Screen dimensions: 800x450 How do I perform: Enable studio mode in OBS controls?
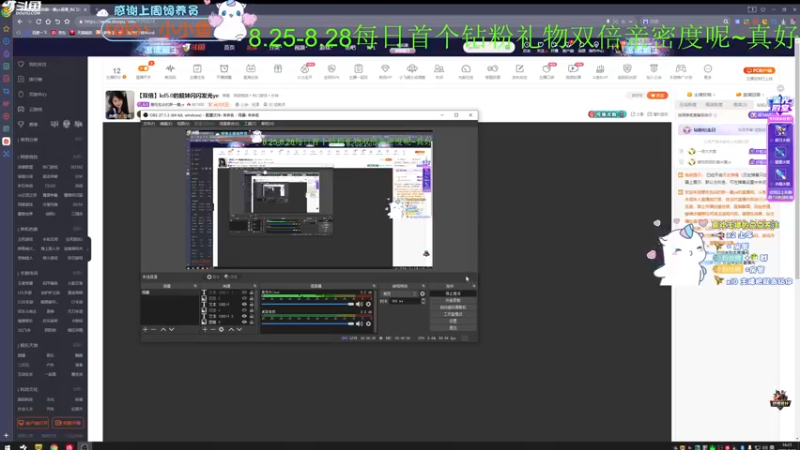click(453, 314)
